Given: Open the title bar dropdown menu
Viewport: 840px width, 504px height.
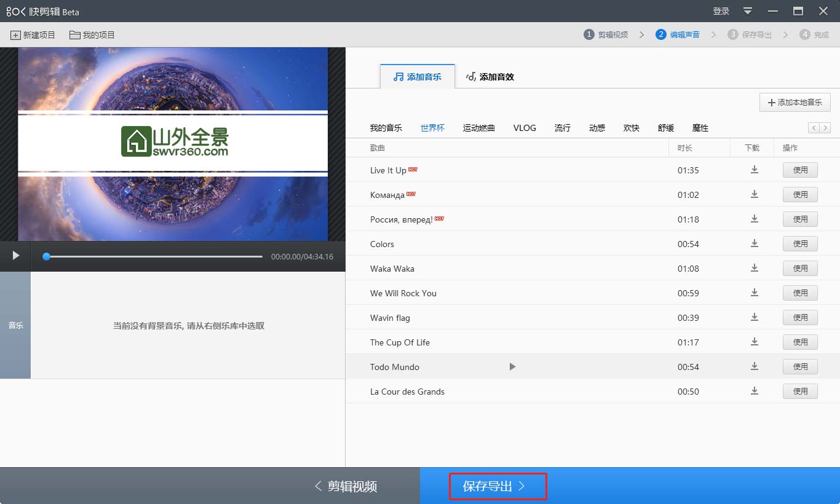Looking at the screenshot, I should click(x=748, y=11).
